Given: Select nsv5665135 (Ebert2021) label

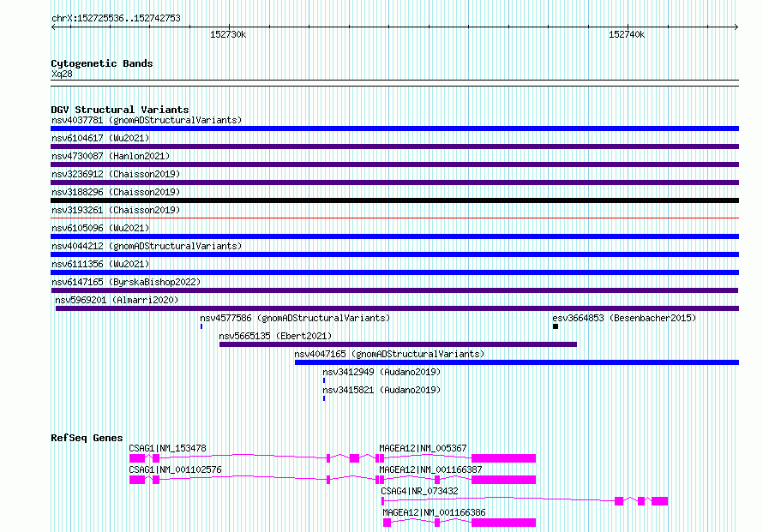Looking at the screenshot, I should pyautogui.click(x=275, y=336).
